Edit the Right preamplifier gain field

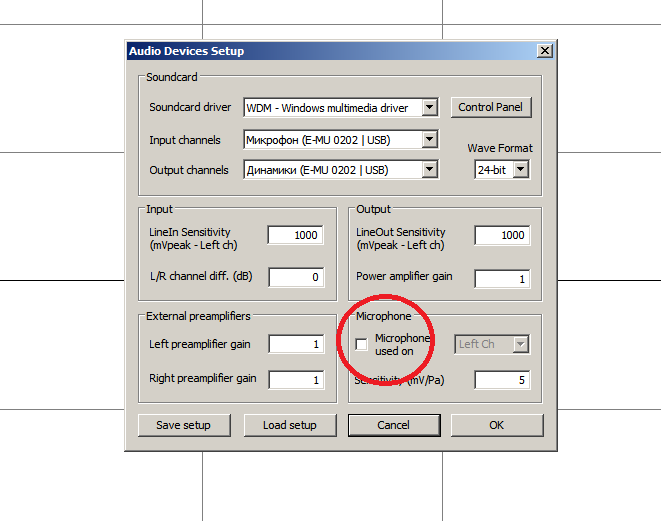tap(296, 380)
